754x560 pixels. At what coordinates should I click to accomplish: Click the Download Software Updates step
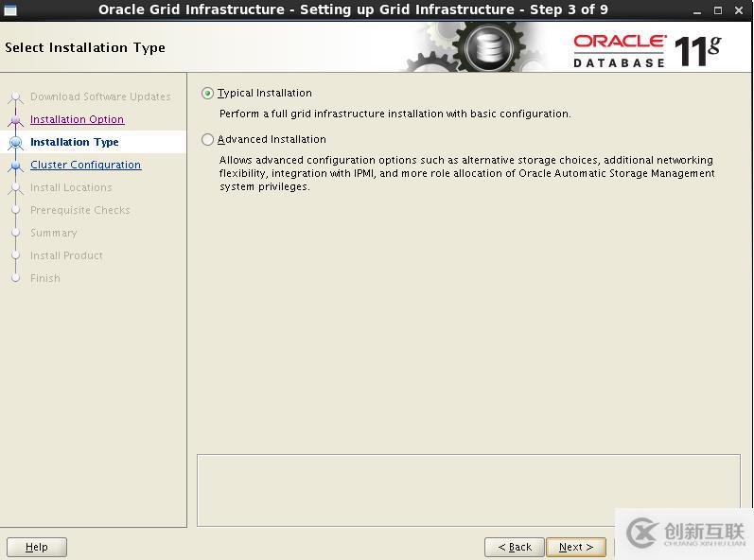coord(100,96)
